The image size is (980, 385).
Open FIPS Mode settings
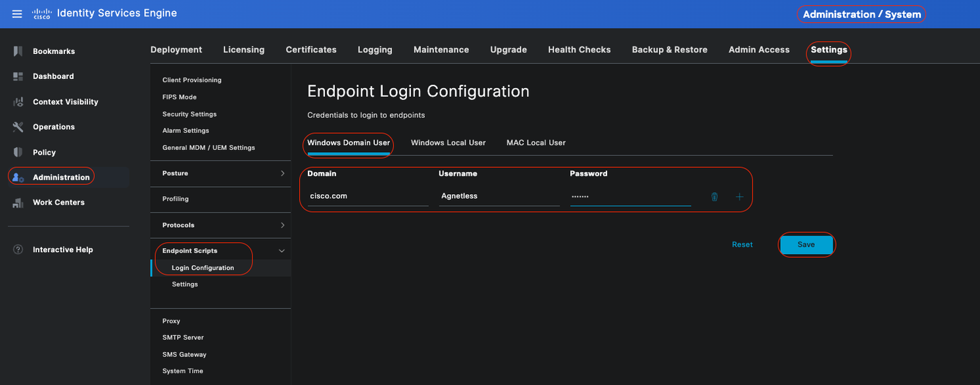180,97
